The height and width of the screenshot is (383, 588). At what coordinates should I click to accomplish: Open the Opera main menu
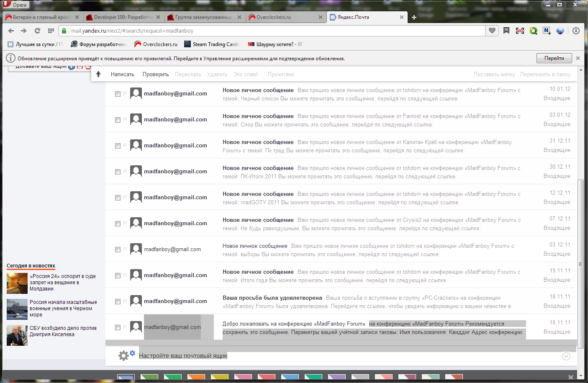pyautogui.click(x=15, y=5)
